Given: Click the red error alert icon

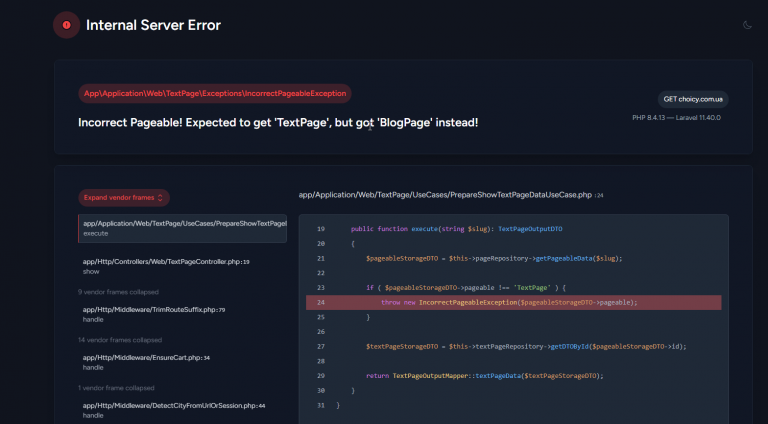Looking at the screenshot, I should tap(67, 25).
